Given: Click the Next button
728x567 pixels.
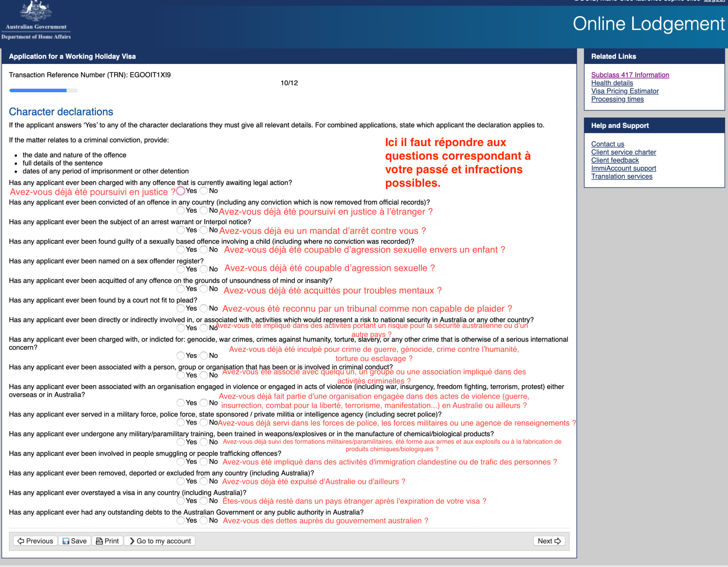Looking at the screenshot, I should point(549,541).
